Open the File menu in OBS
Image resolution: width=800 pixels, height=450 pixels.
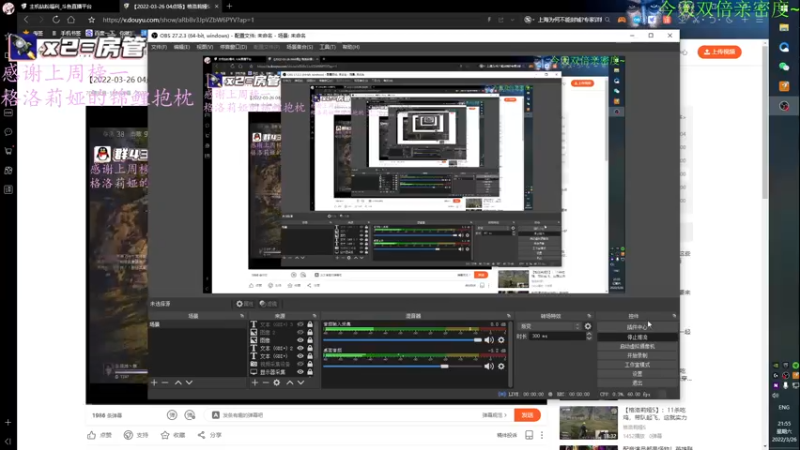(159, 47)
